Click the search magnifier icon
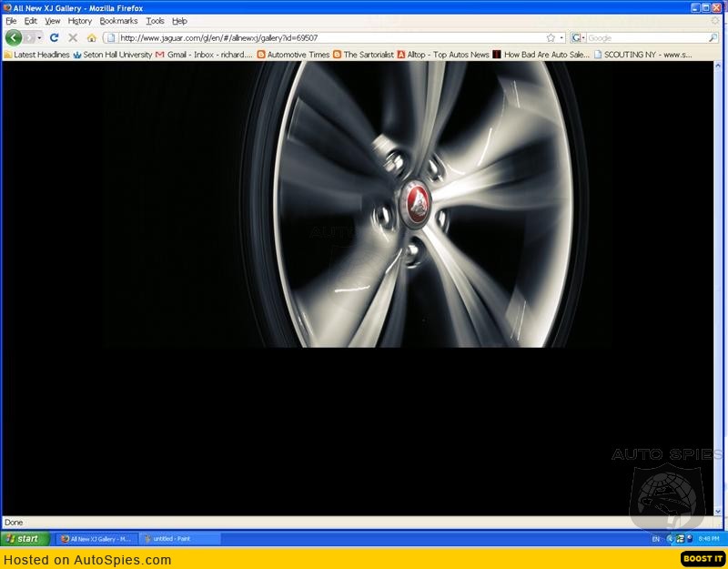This screenshot has height=569, width=728. point(713,37)
